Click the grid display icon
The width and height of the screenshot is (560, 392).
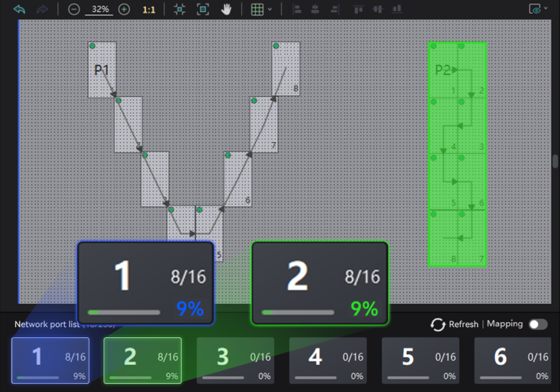tap(256, 9)
